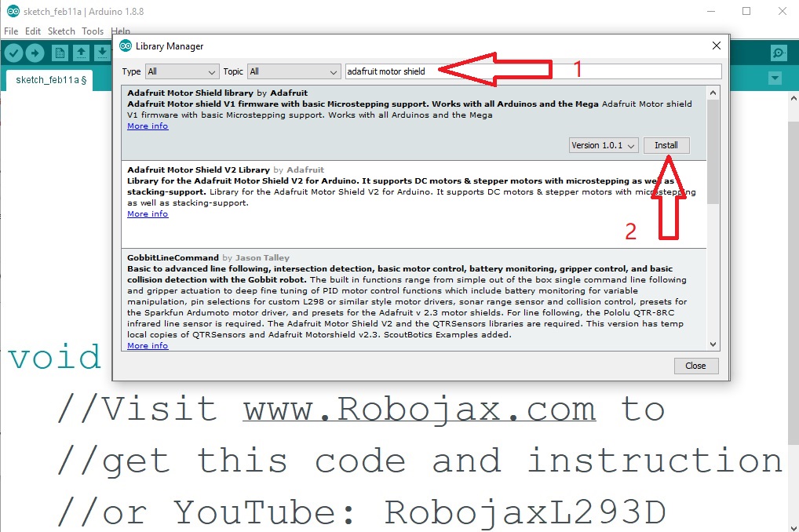This screenshot has width=799, height=532.
Task: Open More info for Adafruit Motor Shield library
Action: point(148,126)
